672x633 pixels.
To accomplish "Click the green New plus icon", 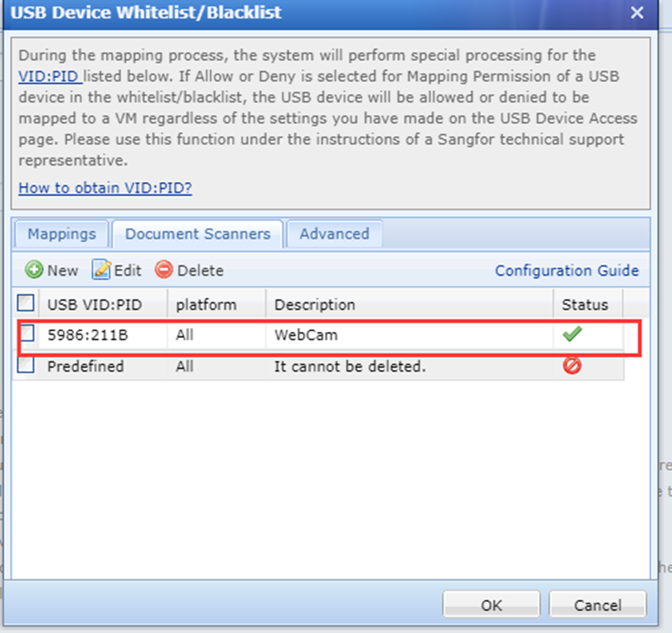I will [x=34, y=271].
